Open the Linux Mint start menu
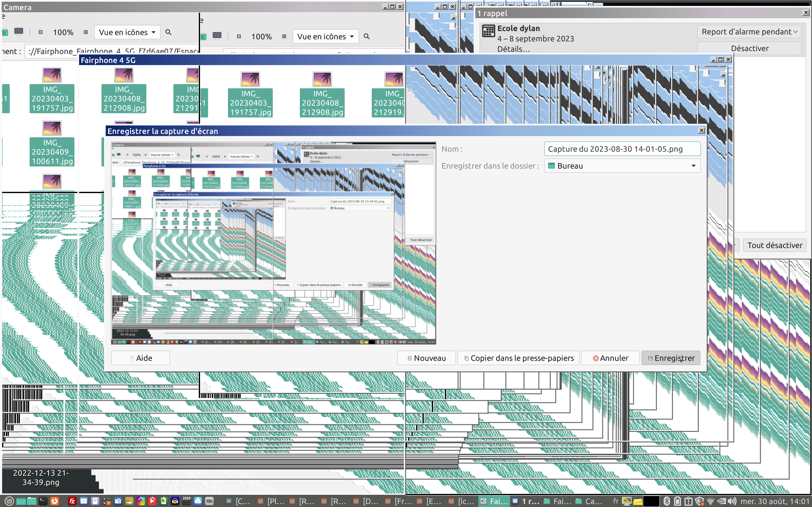This screenshot has height=507, width=812. coord(9,501)
